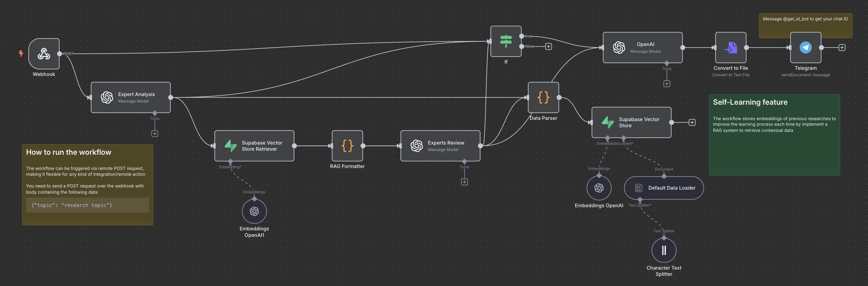Select the Webhook trigger node
Image resolution: width=868 pixels, height=286 pixels.
[44, 53]
